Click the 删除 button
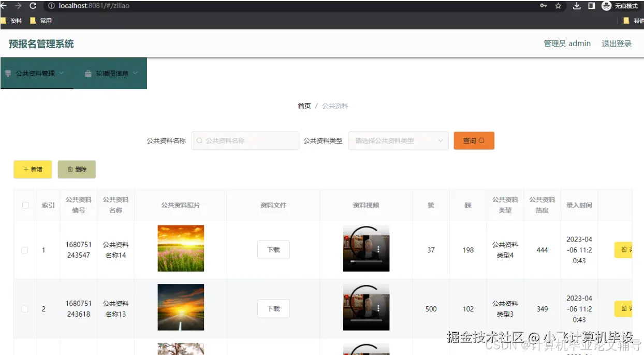Screen dimensions: 644x355 tap(77, 169)
